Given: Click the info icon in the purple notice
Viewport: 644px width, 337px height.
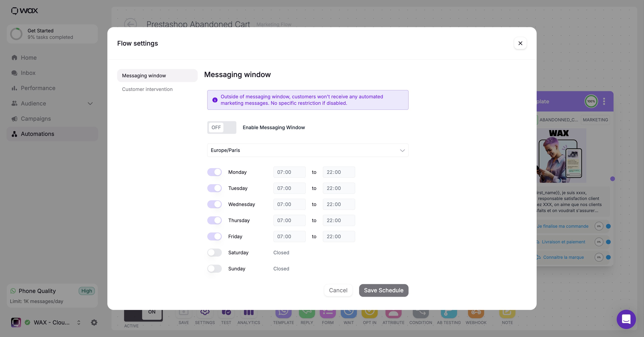Looking at the screenshot, I should pyautogui.click(x=215, y=100).
